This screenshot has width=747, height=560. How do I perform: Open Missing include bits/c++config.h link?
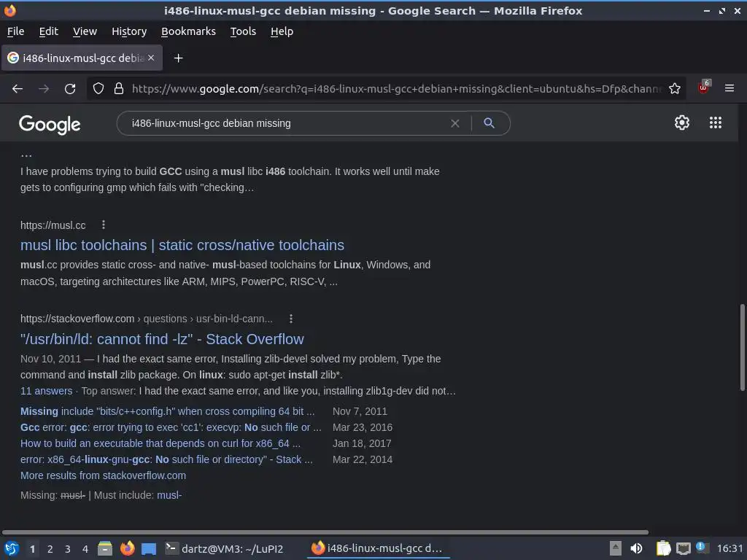click(x=167, y=411)
